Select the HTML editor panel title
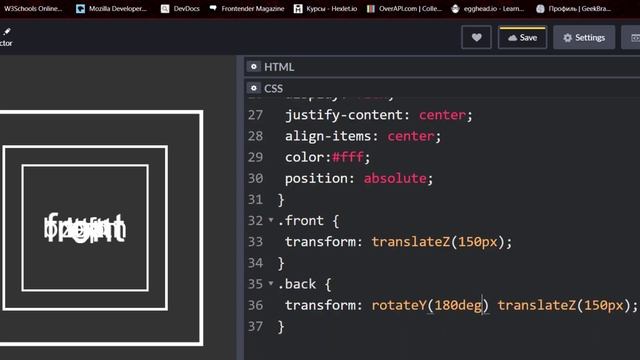Image resolution: width=640 pixels, height=360 pixels. (279, 67)
